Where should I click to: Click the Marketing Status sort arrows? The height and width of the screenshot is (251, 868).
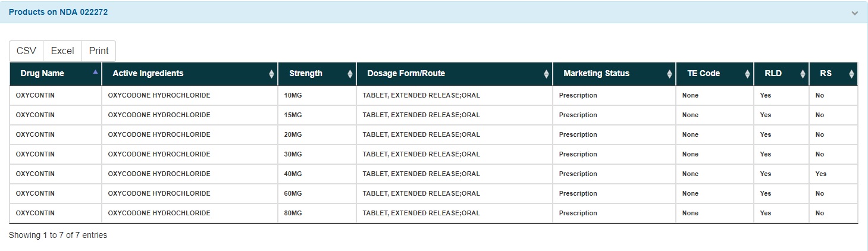click(669, 74)
